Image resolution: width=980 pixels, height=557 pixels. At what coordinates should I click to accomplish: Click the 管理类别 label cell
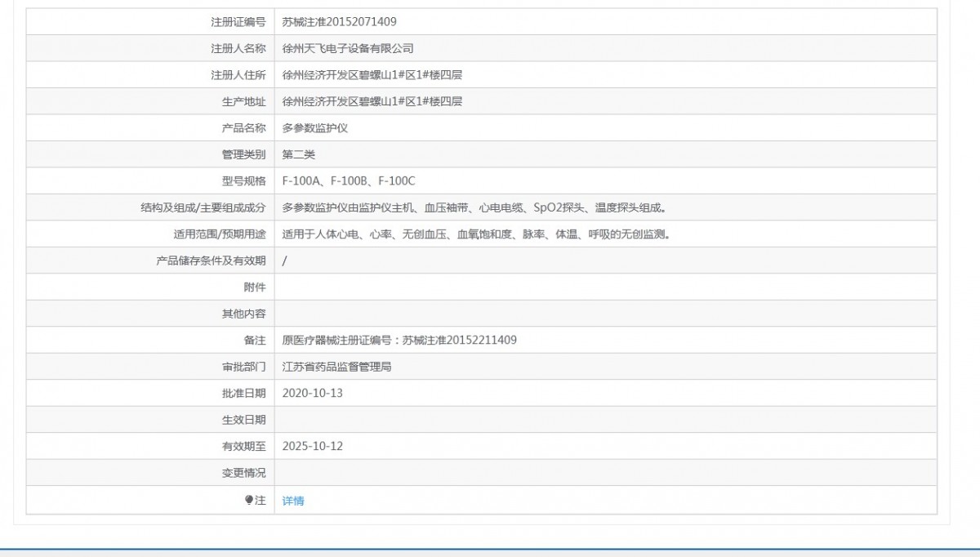pos(150,154)
